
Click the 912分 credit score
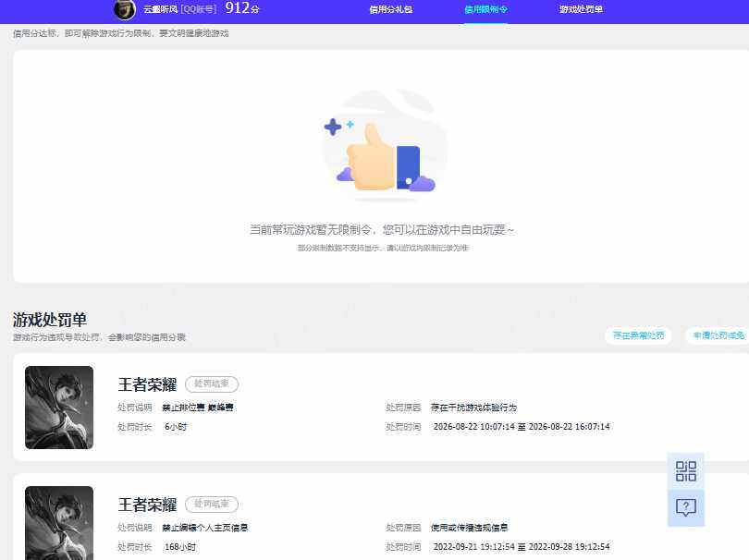pos(241,8)
